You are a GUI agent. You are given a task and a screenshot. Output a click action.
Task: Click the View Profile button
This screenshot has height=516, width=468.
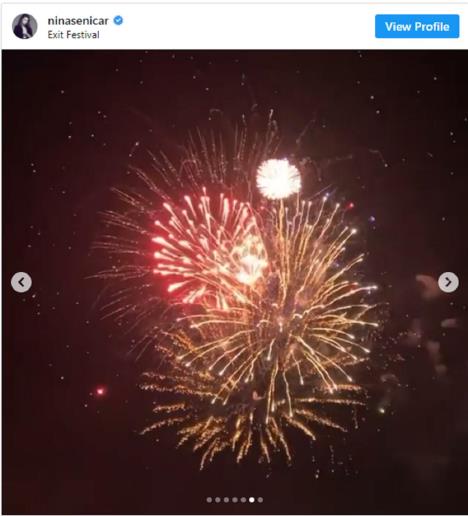click(417, 26)
